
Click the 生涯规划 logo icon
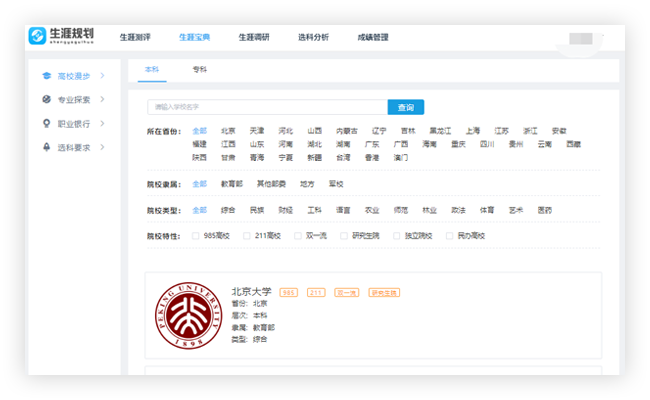(x=37, y=37)
